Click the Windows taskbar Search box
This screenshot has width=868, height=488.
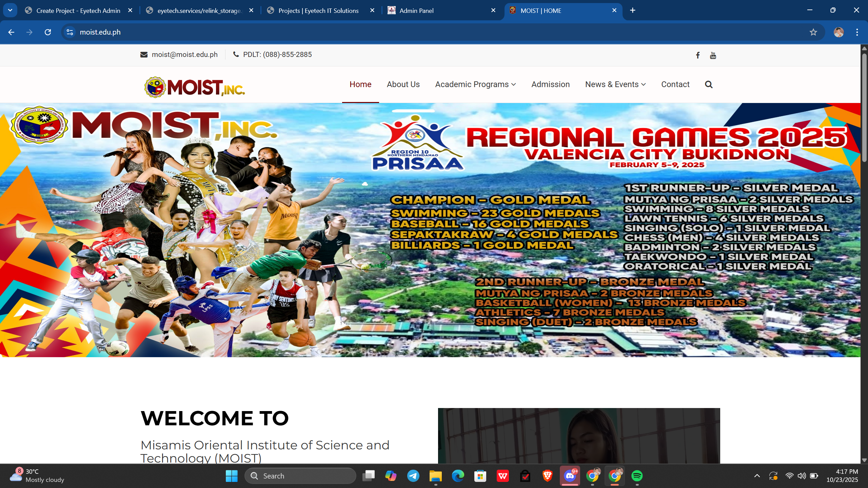click(300, 476)
